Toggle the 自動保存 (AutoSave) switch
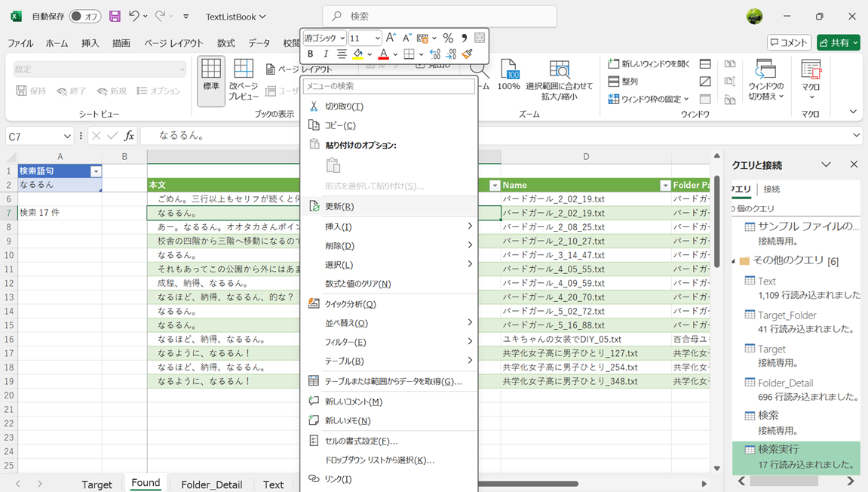 tap(84, 16)
